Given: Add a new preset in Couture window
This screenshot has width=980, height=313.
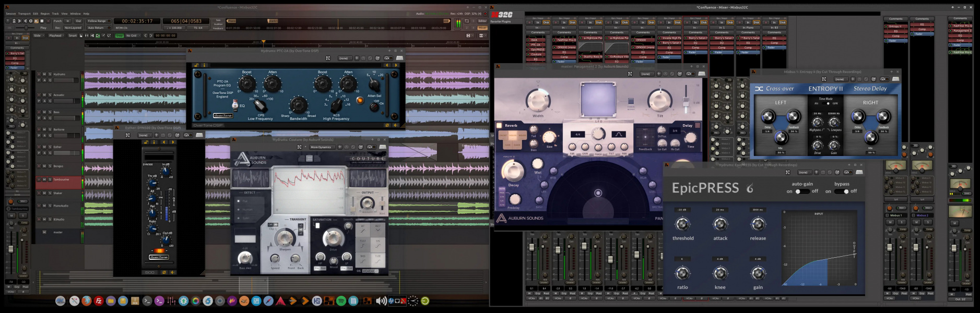Looking at the screenshot, I should (x=340, y=147).
